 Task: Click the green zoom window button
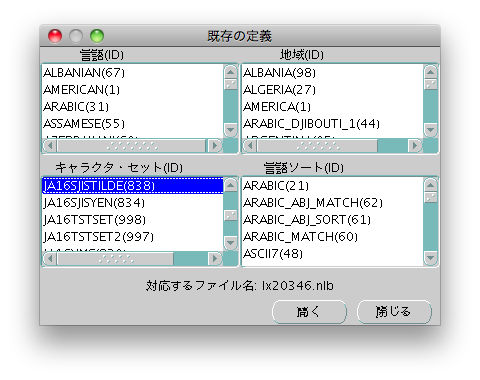(97, 36)
